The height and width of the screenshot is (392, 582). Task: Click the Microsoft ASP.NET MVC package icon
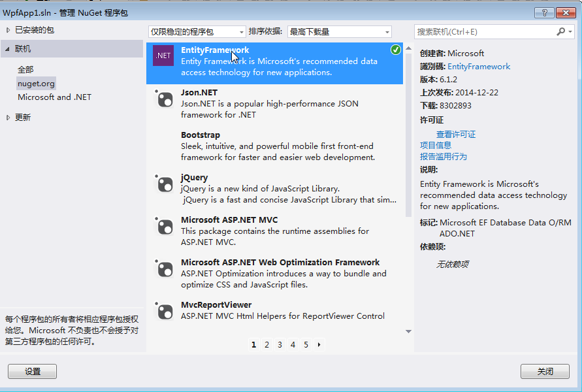click(x=163, y=226)
